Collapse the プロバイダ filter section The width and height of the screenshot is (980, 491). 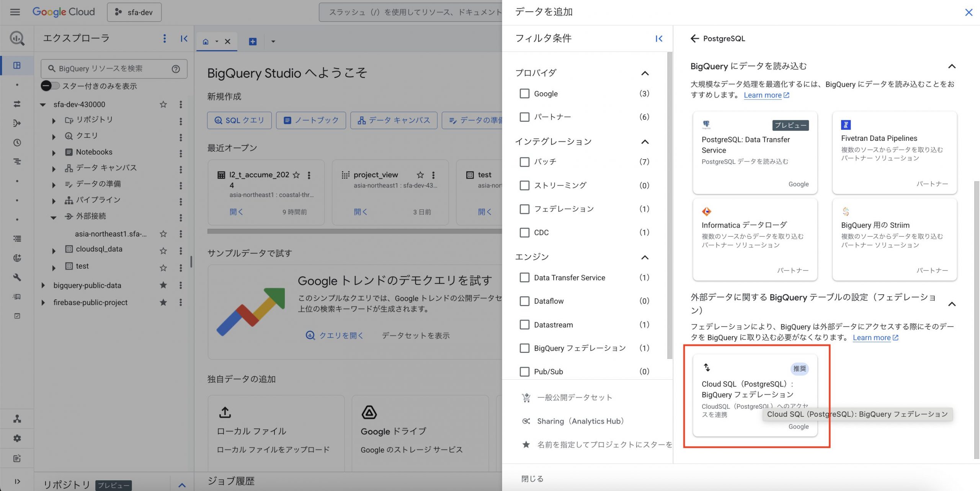pos(645,73)
